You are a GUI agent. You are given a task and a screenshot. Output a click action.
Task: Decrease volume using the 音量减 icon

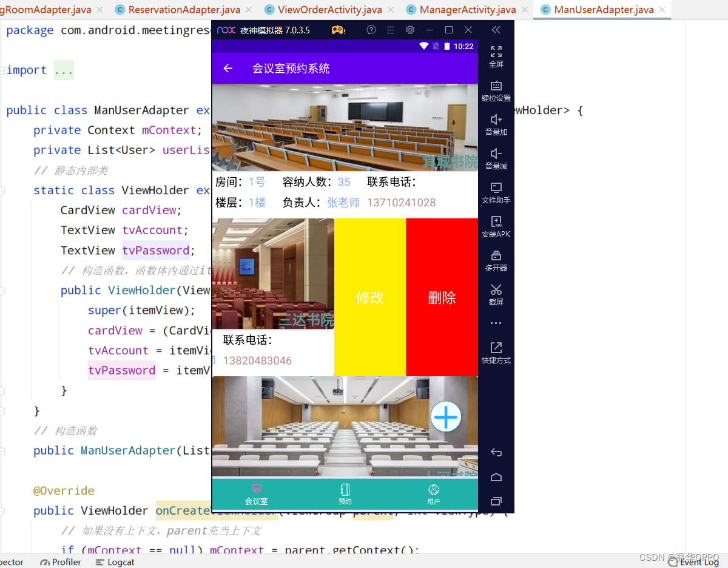496,158
